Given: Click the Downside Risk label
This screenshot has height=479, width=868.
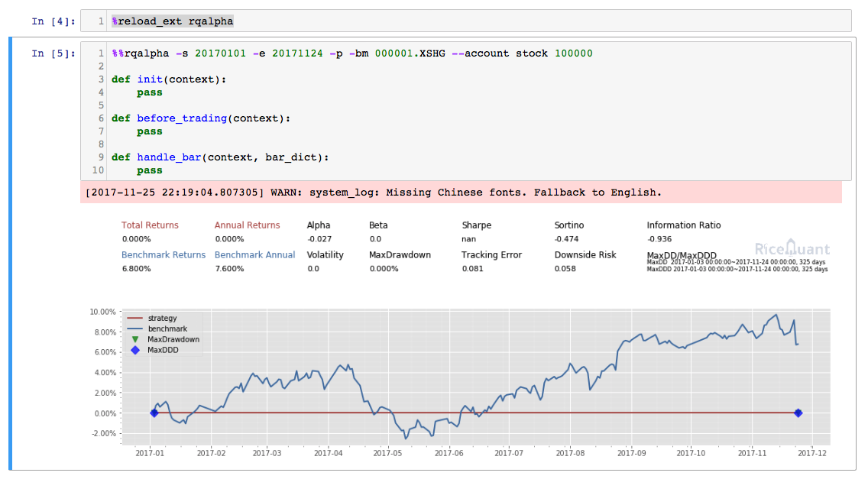Looking at the screenshot, I should pos(585,254).
